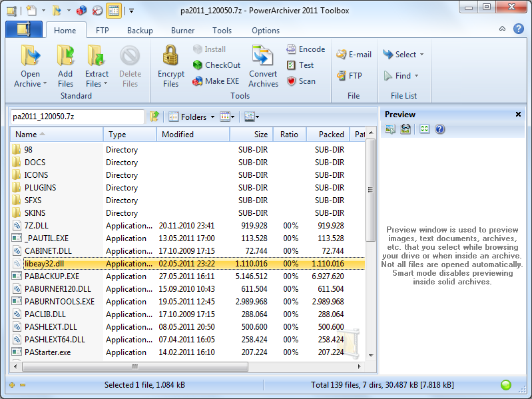Sort the list by the Name column
Screen dimensions: 532x399
57,135
